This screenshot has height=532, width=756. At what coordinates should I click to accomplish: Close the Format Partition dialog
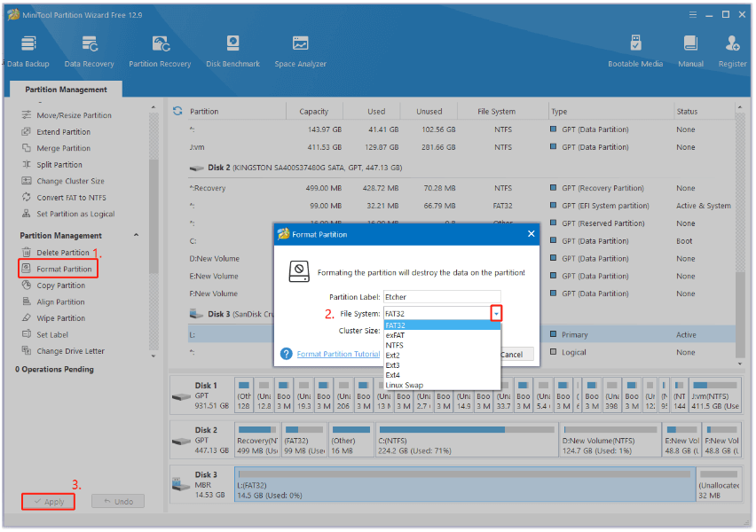click(x=531, y=234)
